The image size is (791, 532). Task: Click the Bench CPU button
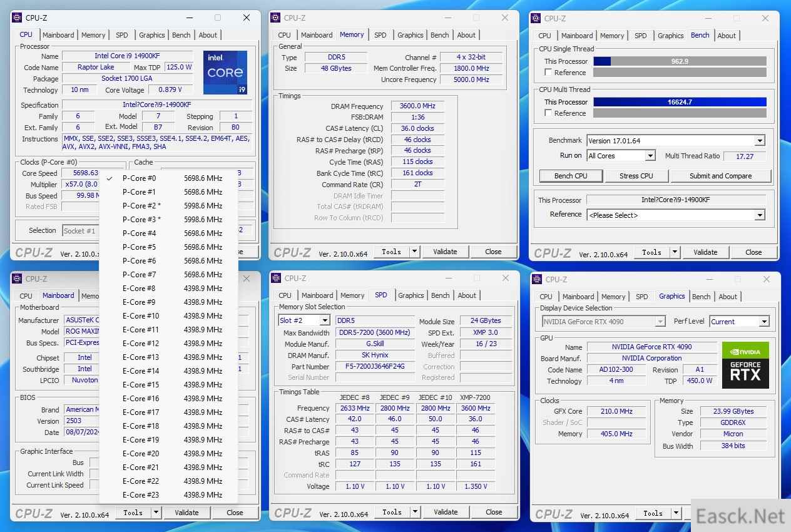[571, 176]
